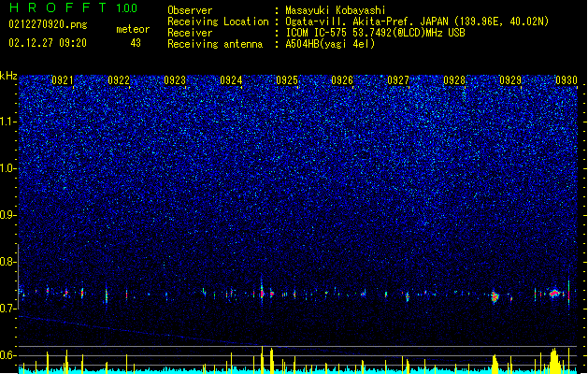The image size is (588, 374).
Task: Click the meteor label
Action: [133, 29]
